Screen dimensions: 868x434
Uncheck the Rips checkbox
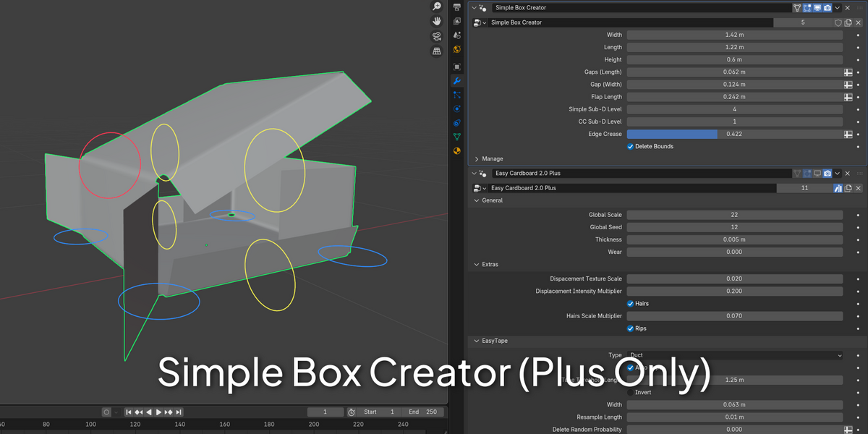tap(631, 328)
